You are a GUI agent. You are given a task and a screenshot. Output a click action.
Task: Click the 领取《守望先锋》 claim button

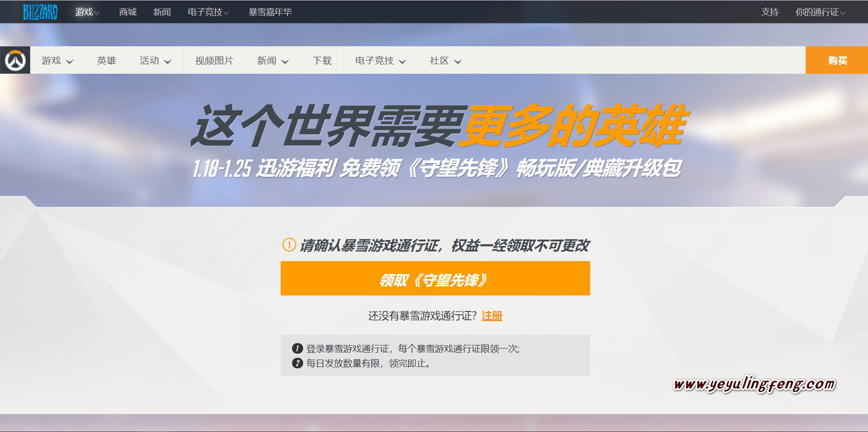pos(435,279)
